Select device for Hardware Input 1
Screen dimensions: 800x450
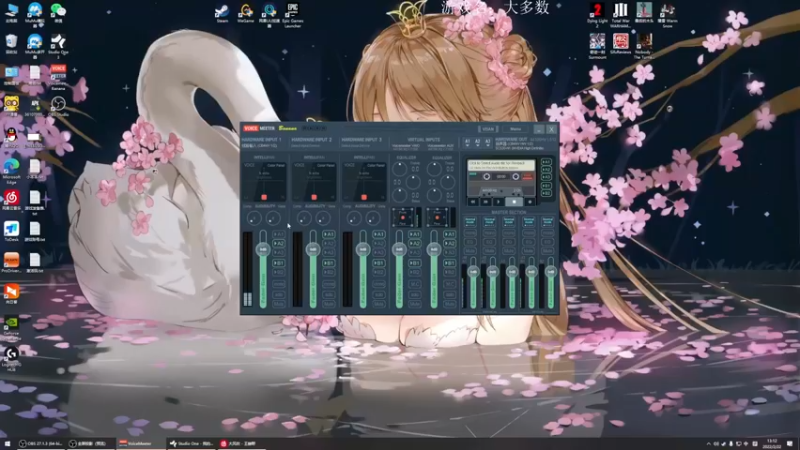[x=261, y=145]
